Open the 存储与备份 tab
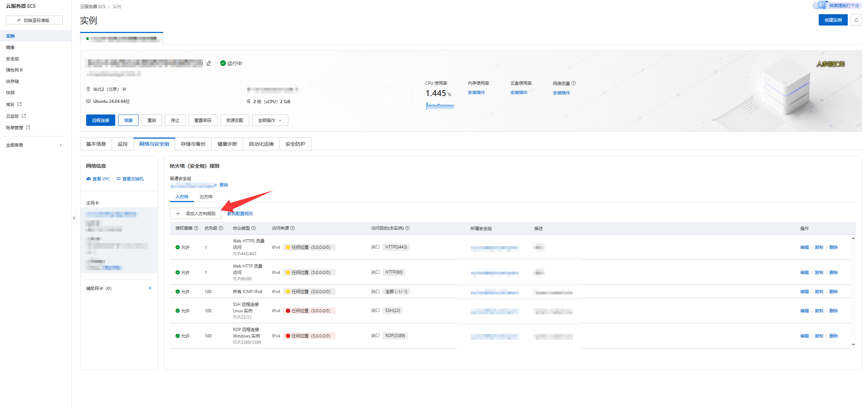The image size is (868, 408). tap(193, 144)
